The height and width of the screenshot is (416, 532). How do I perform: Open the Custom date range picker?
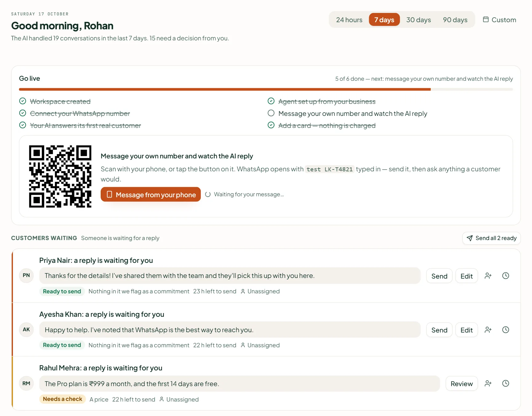pyautogui.click(x=499, y=20)
